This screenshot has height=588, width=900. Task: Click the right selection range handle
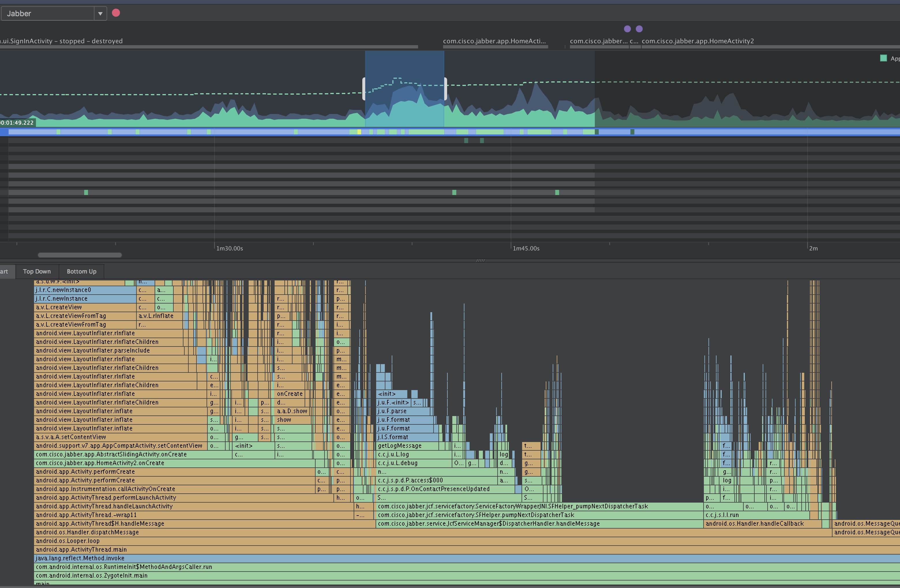(x=445, y=89)
